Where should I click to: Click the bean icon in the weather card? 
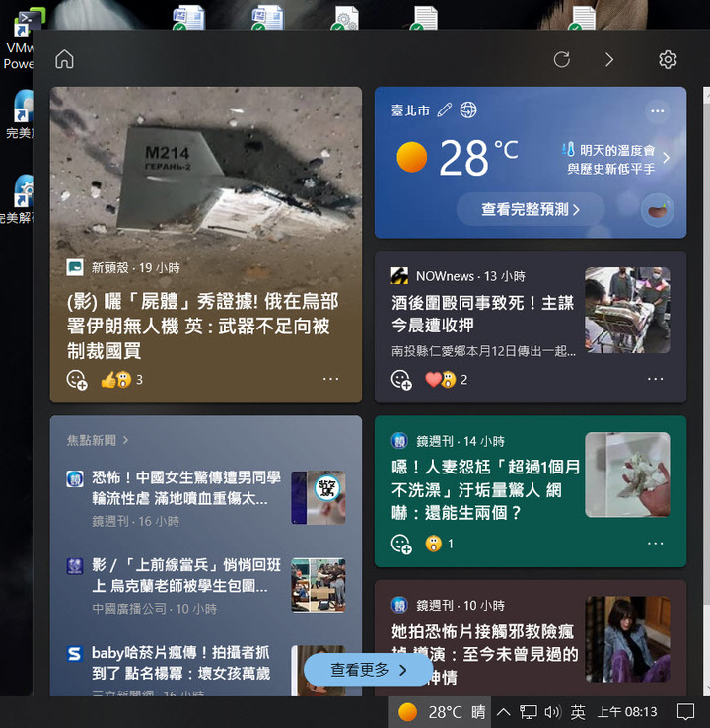pos(657,211)
